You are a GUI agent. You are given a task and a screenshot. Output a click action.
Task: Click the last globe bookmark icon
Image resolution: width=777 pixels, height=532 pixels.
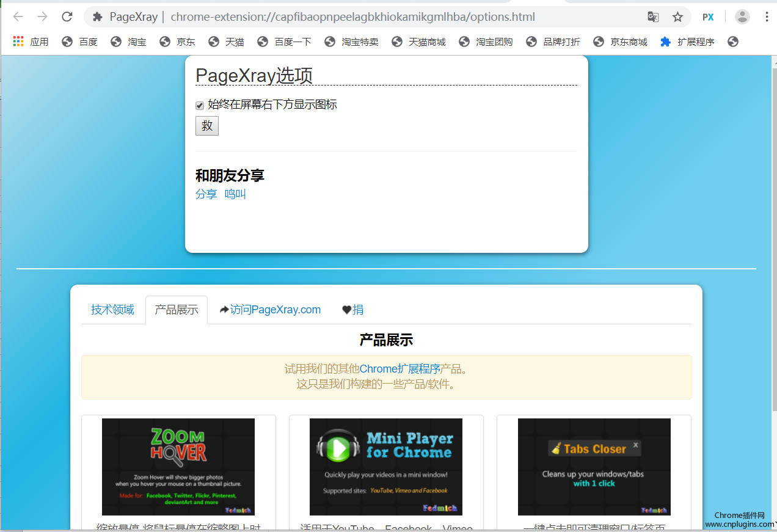point(733,42)
